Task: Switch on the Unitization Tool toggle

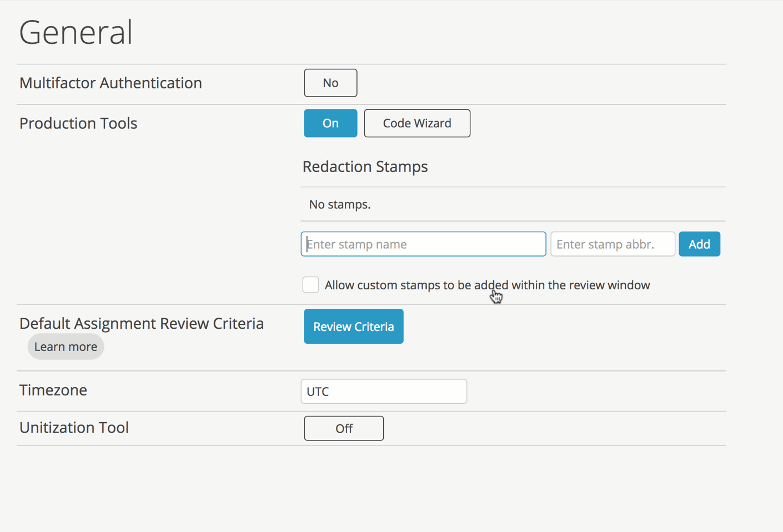Action: point(344,428)
